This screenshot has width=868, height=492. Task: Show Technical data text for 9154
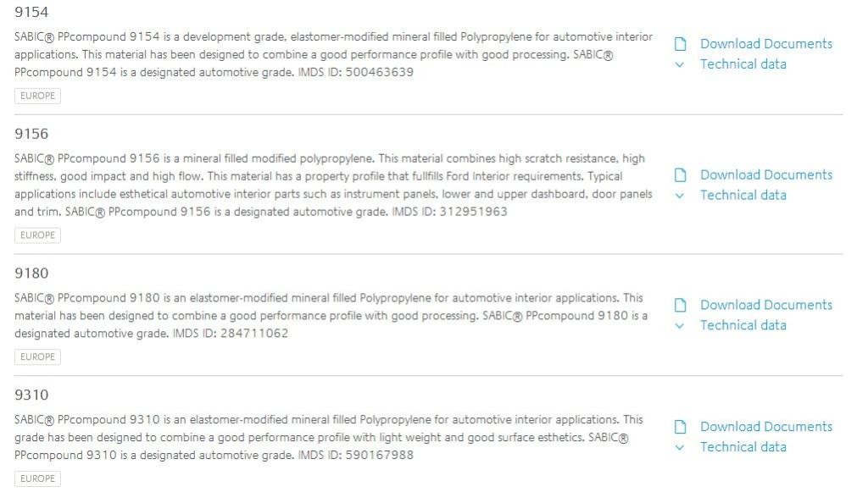743,64
